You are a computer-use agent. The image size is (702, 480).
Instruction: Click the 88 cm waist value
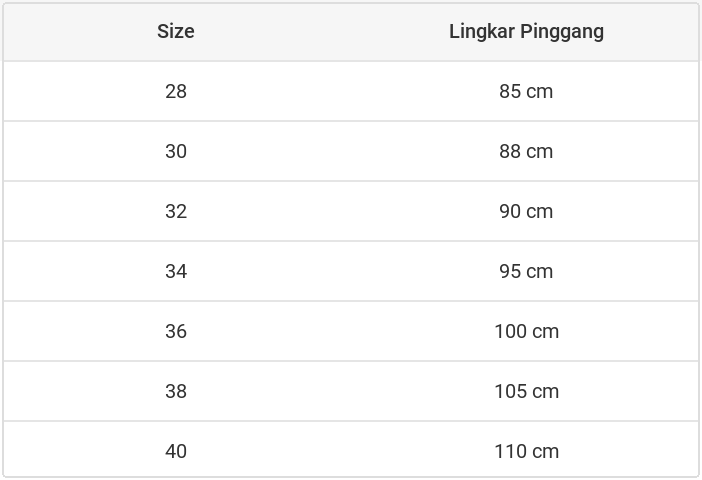(x=526, y=151)
